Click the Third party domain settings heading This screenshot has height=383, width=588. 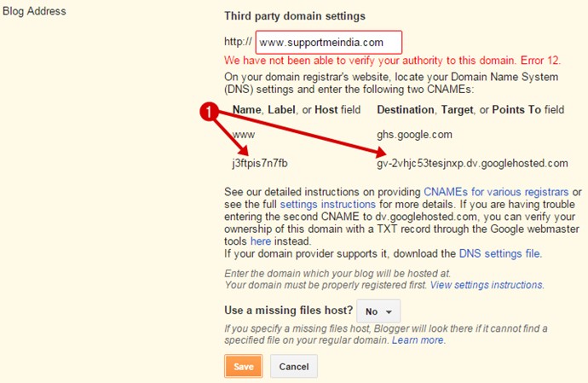click(x=295, y=16)
